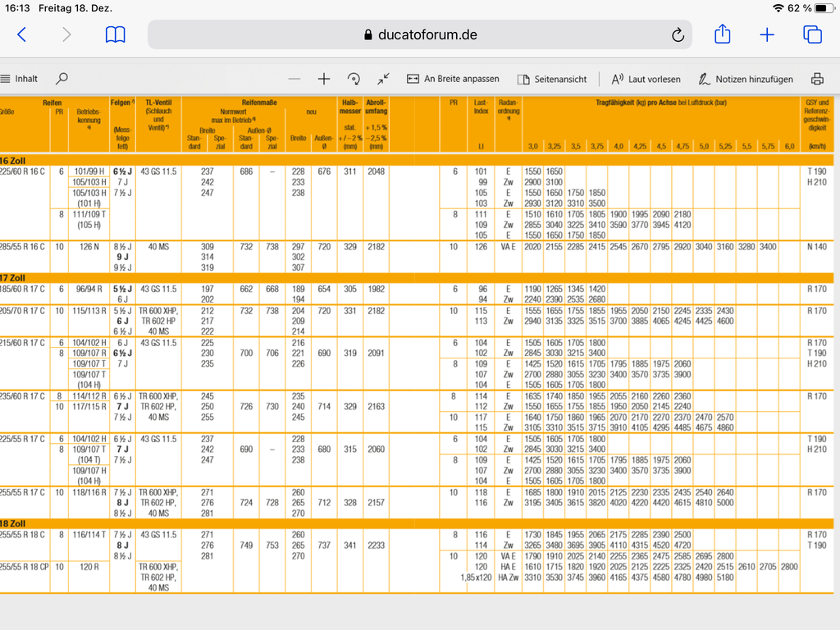Click tyre size 205/70 R 17 C
840x630 pixels.
[22, 311]
